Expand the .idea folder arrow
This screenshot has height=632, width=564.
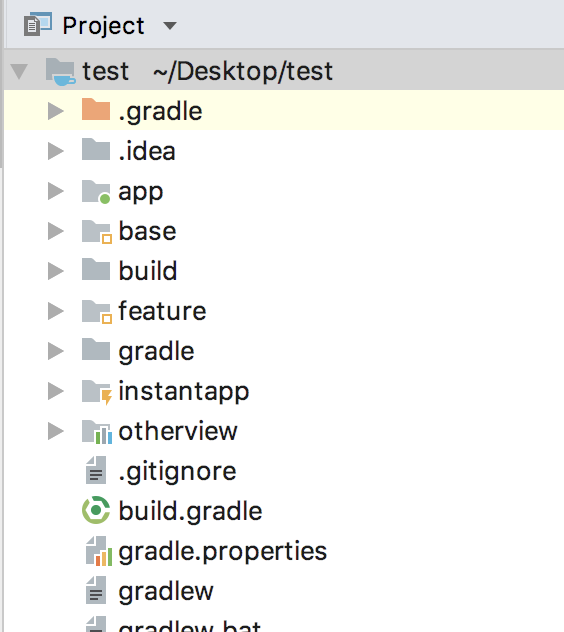[56, 151]
